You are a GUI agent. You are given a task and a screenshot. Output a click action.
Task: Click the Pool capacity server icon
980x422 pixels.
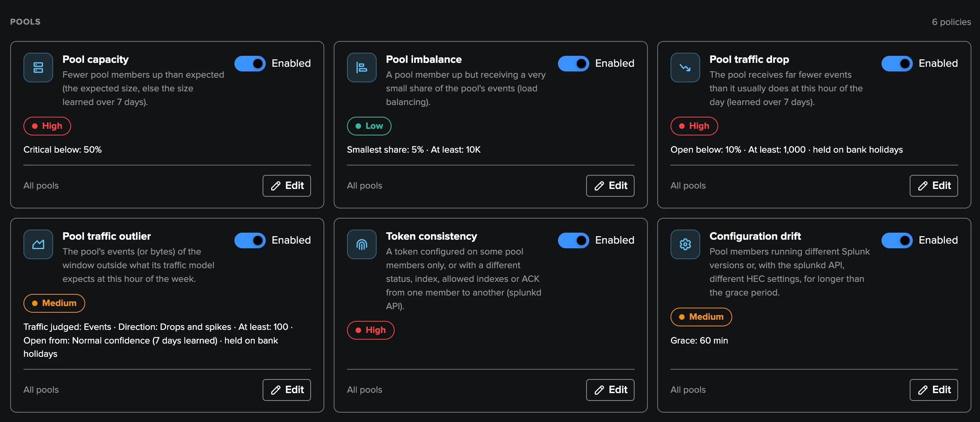click(x=38, y=68)
